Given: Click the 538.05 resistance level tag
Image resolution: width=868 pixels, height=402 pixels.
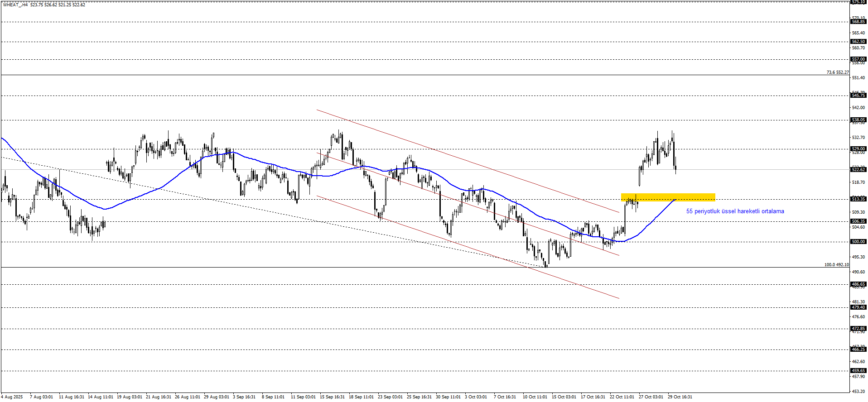Looking at the screenshot, I should tap(858, 120).
